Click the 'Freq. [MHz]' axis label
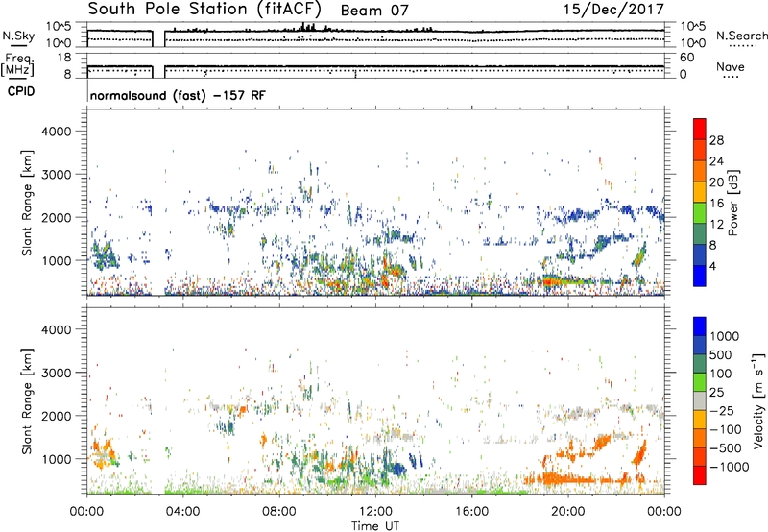768x532 pixels. point(17,64)
